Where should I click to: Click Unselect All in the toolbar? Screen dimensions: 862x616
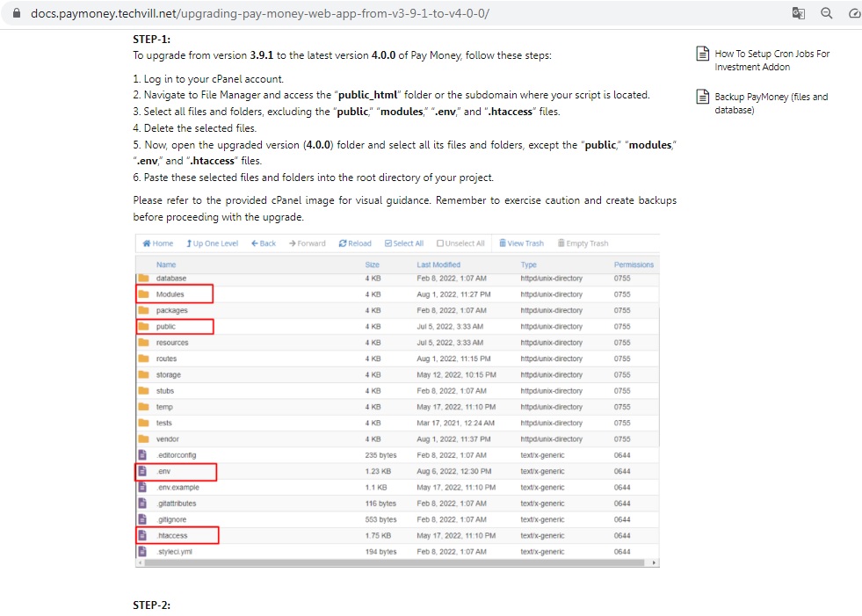pyautogui.click(x=460, y=243)
